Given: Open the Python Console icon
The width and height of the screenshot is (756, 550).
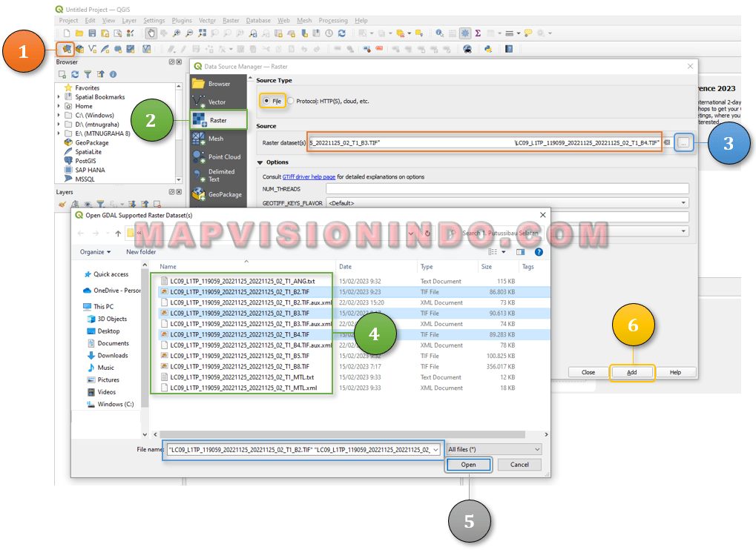Looking at the screenshot, I should click(x=488, y=49).
